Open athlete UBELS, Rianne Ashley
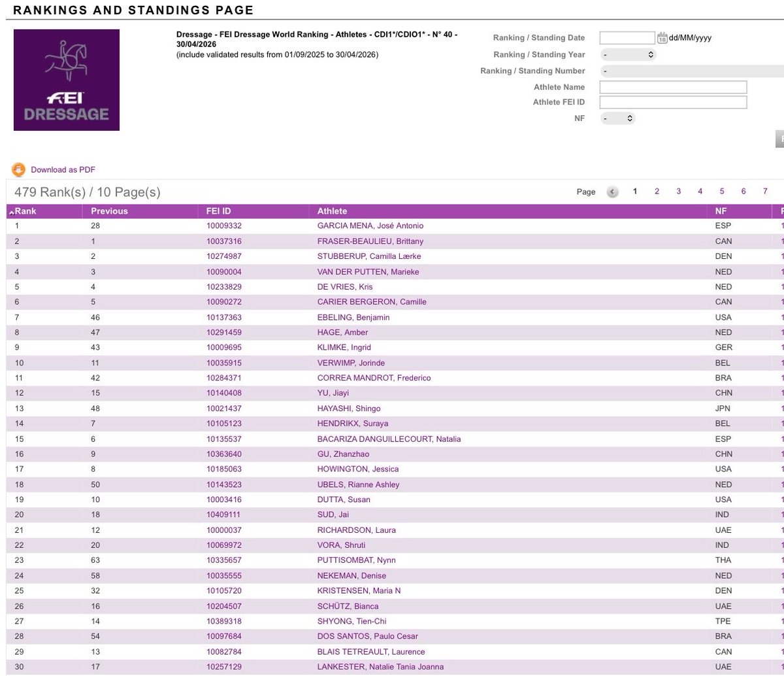784x676 pixels. point(358,484)
